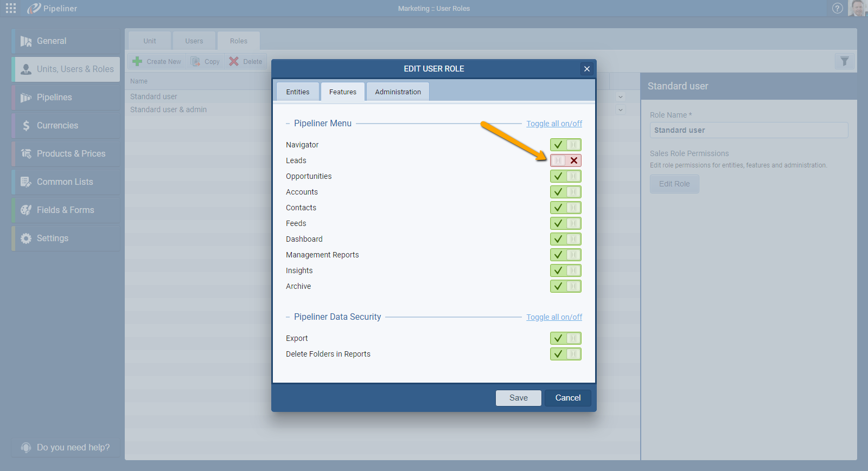The height and width of the screenshot is (471, 868).
Task: Enable the Leads menu toggle
Action: coord(565,160)
